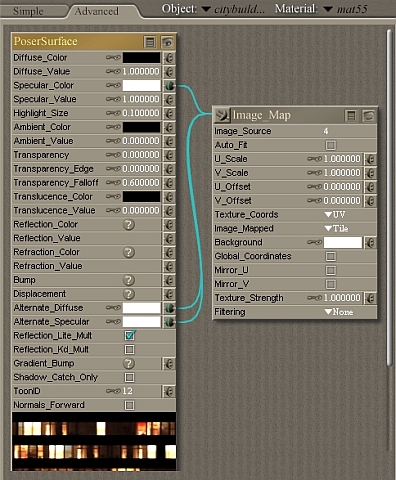Open Image_Map Background color swatch
This screenshot has width=396, height=480.
(343, 243)
